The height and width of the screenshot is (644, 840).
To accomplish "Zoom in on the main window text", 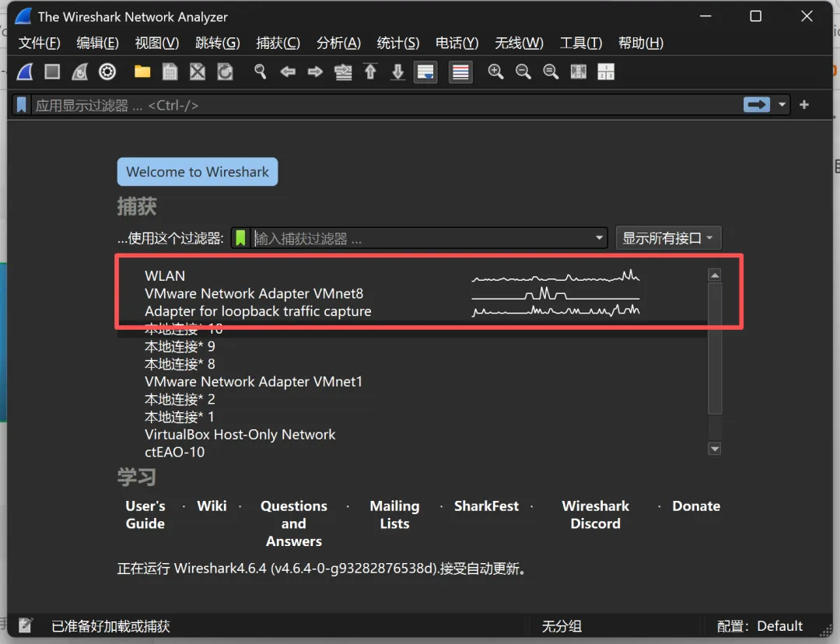I will pos(495,72).
